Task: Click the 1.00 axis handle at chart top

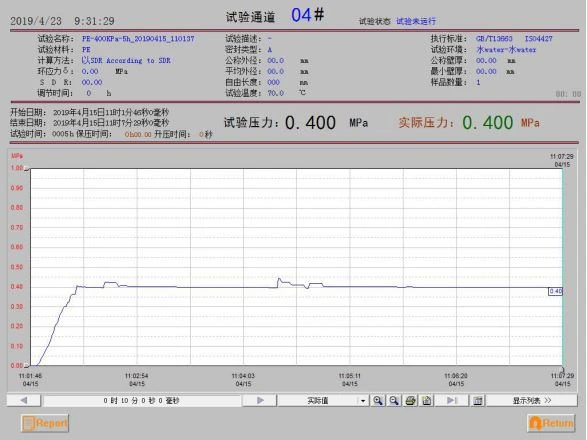Action: point(27,169)
